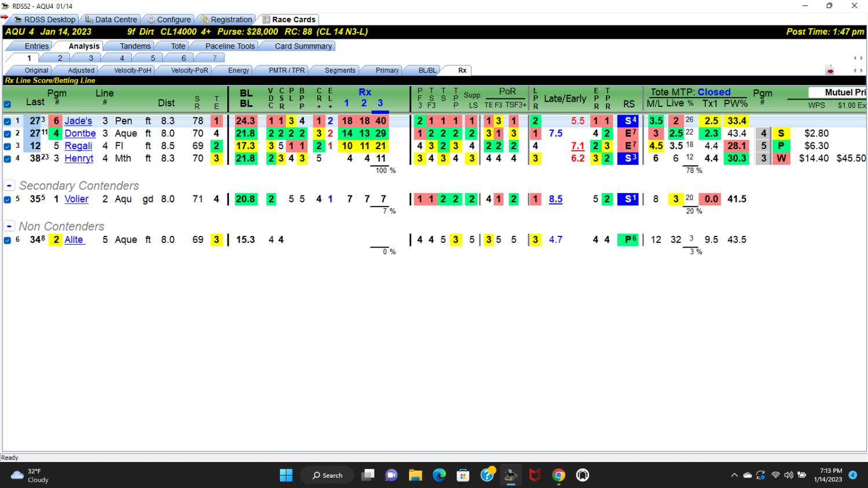
Task: Open the McAfee taskbar icon
Action: click(535, 475)
